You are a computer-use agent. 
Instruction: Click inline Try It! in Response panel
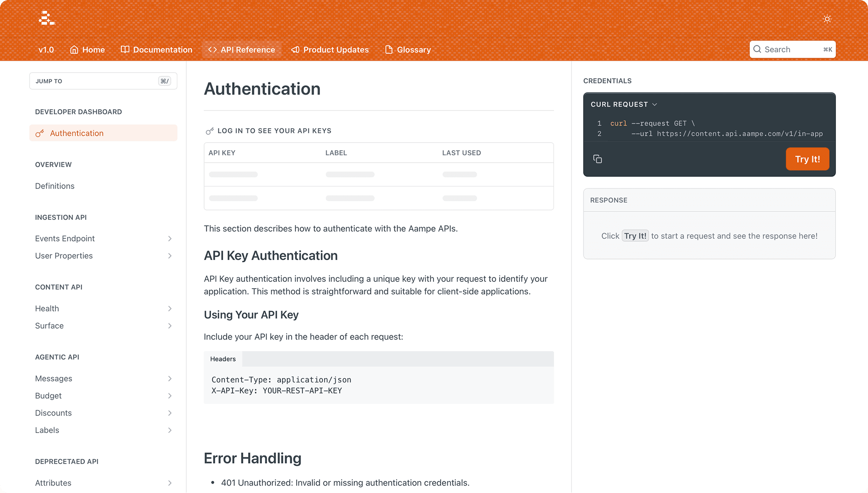[635, 236]
